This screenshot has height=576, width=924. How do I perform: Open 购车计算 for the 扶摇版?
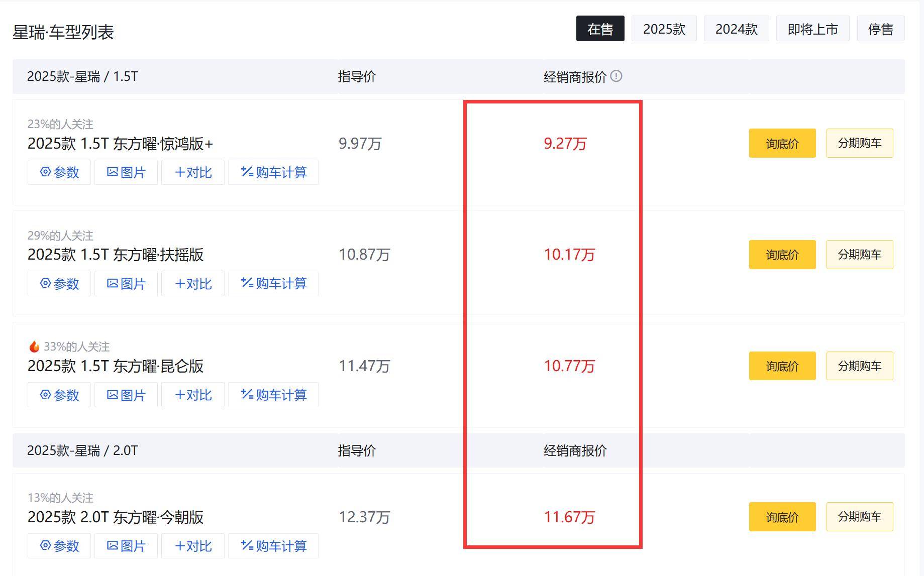[273, 284]
